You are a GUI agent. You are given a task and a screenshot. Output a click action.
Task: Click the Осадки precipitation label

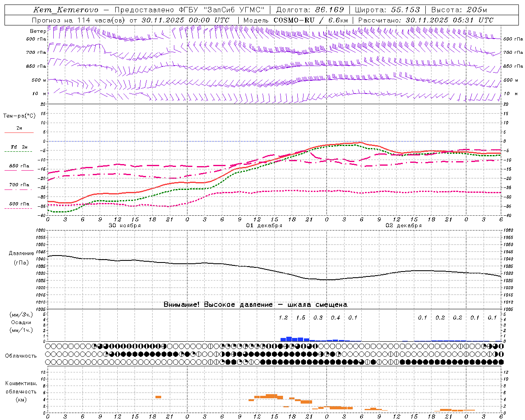tap(21, 322)
